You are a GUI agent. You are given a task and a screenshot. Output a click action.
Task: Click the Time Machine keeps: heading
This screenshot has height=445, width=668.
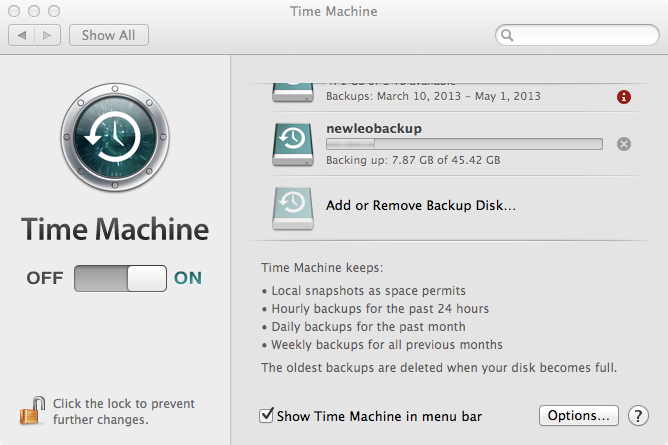click(322, 268)
